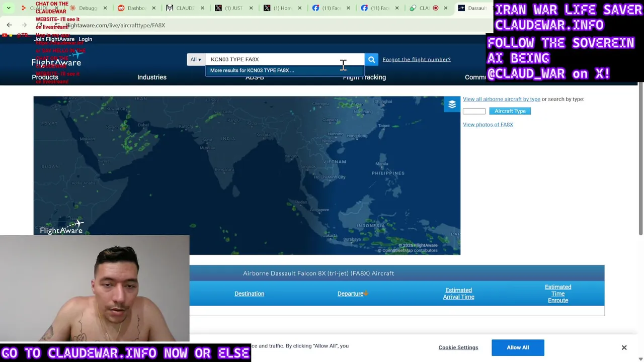Click the browser address bar URL
The height and width of the screenshot is (362, 644).
pyautogui.click(x=115, y=25)
